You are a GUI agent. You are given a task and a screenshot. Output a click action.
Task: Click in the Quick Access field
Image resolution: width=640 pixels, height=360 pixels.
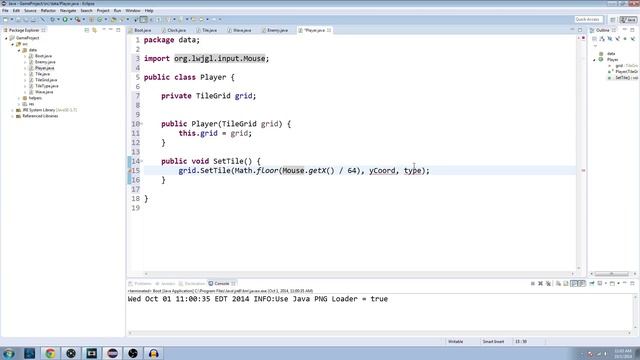click(588, 20)
